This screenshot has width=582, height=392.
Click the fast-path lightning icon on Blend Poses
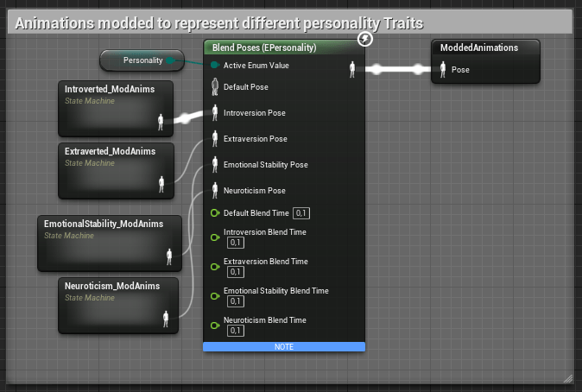pos(365,40)
